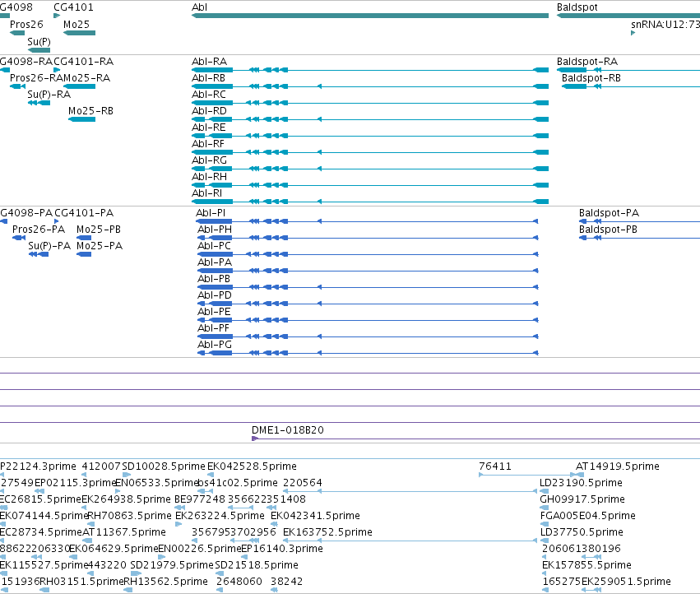This screenshot has width=700, height=594.
Task: Click the 38242 EST label
Action: [x=286, y=581]
